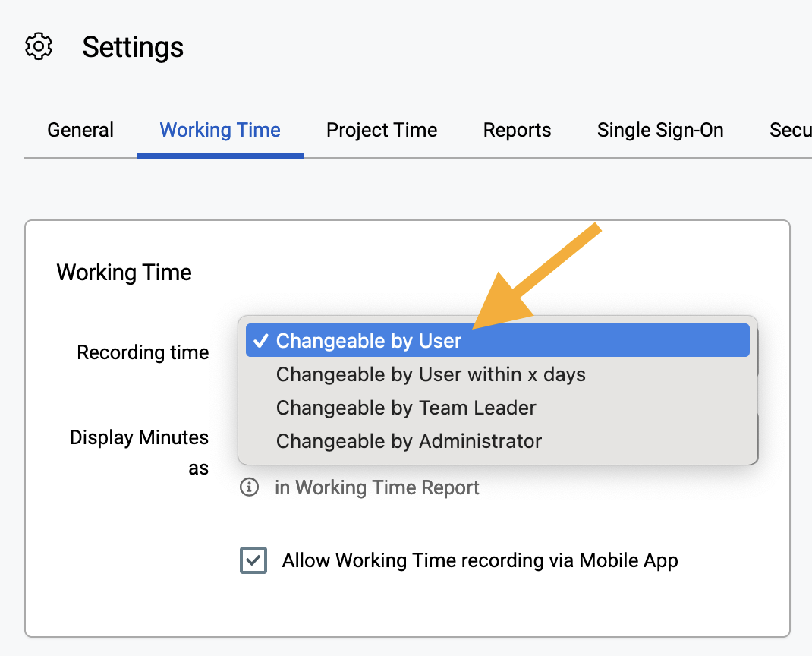
Task: Open the Project Time tab
Action: [382, 130]
